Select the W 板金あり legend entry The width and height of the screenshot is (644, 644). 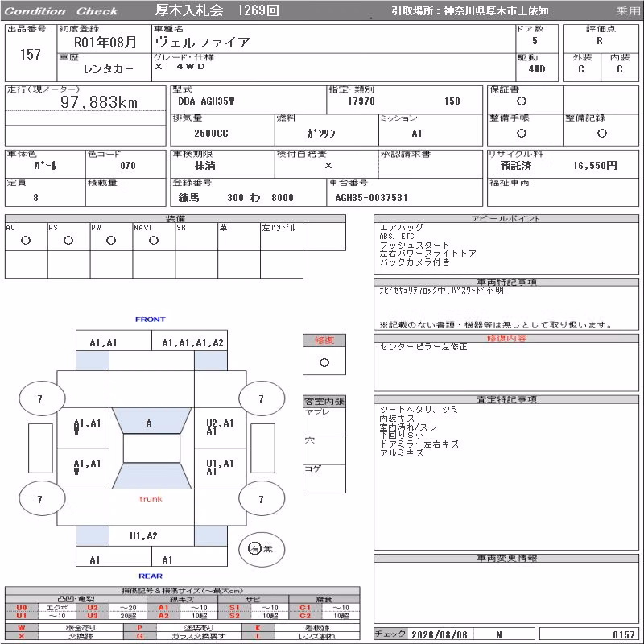pos(64,628)
